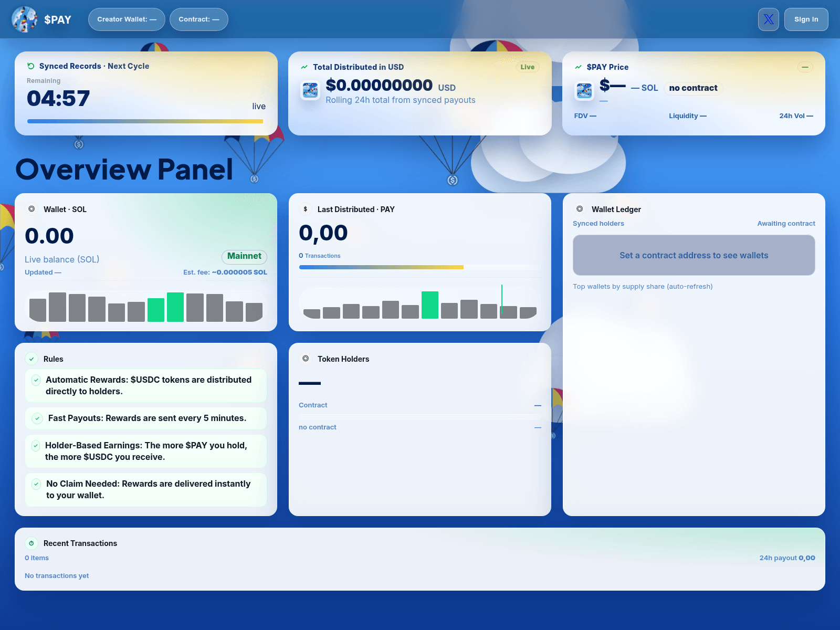Viewport: 840px width, 630px height.
Task: Click the token image in the $PAY Price card
Action: click(x=584, y=91)
